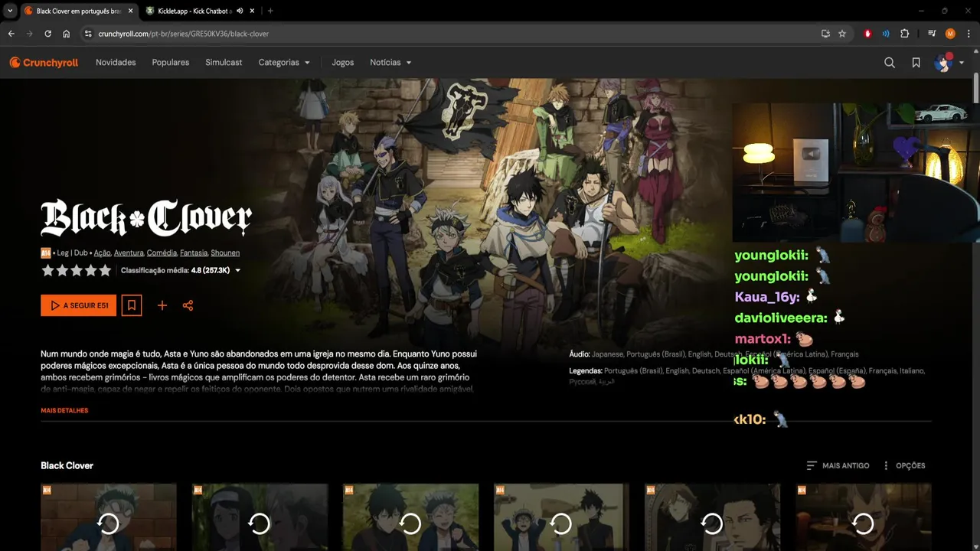Click the 'Black Clover' season heading
This screenshot has width=980, height=551.
[x=67, y=465]
